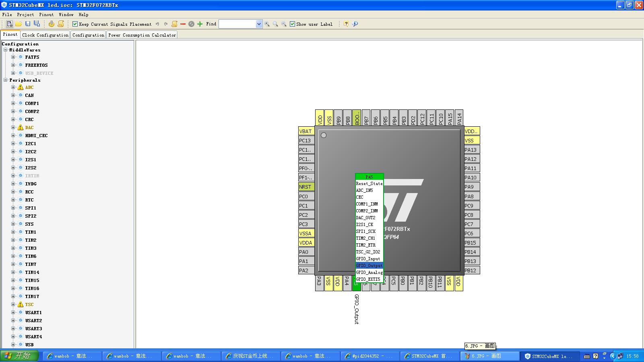Click the green plus toolbar icon
The height and width of the screenshot is (362, 644).
pos(200,24)
